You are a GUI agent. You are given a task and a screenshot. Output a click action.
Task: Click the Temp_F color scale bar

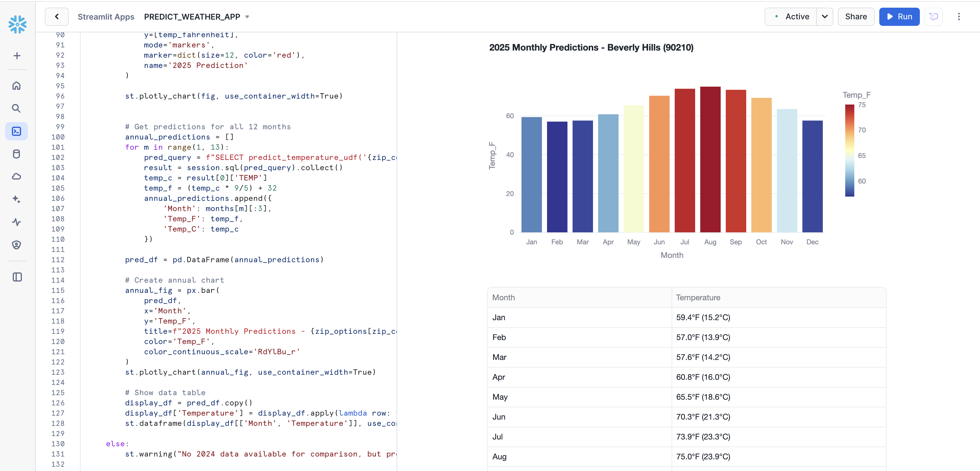(x=849, y=150)
